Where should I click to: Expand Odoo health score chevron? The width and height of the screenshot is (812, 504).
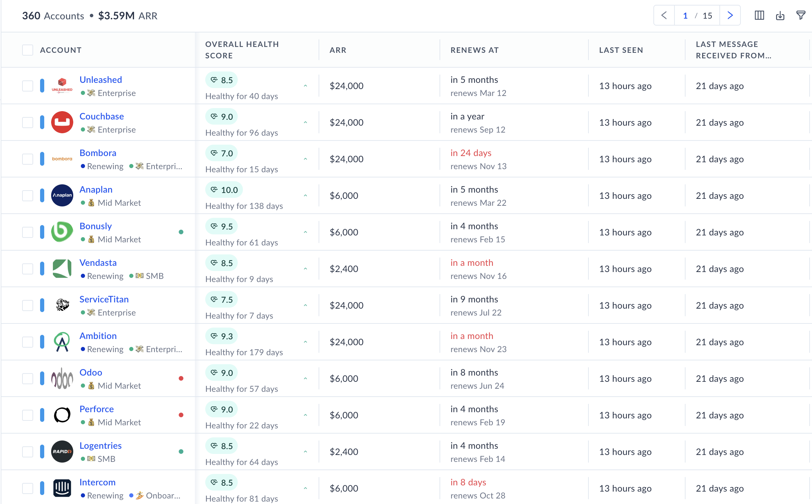click(305, 379)
